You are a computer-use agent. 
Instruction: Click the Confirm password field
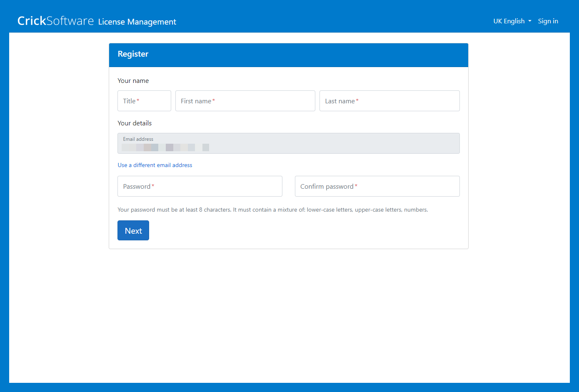(377, 186)
